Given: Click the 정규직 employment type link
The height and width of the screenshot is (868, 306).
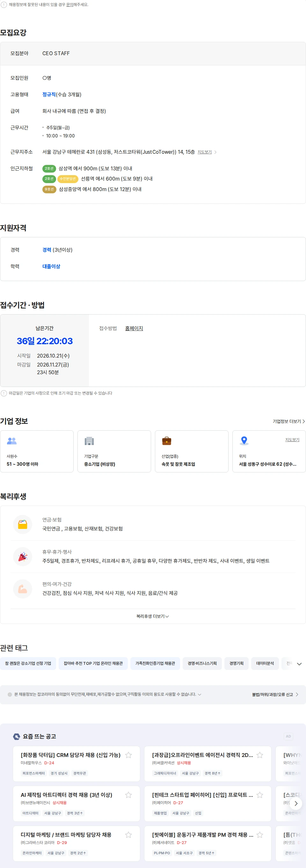Looking at the screenshot, I should coord(49,95).
